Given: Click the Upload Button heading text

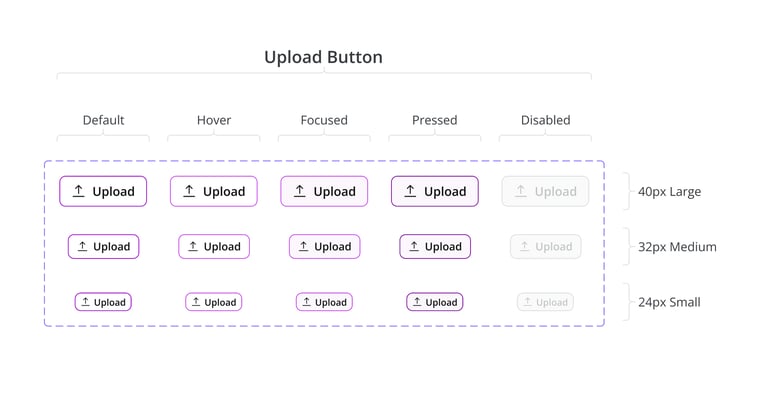Looking at the screenshot, I should coord(323,57).
